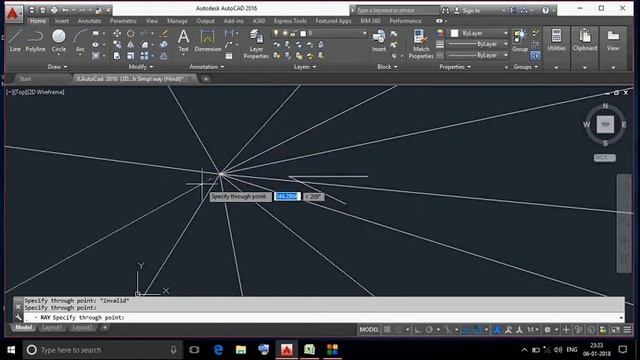Switch to Layout1 tab

coord(52,328)
